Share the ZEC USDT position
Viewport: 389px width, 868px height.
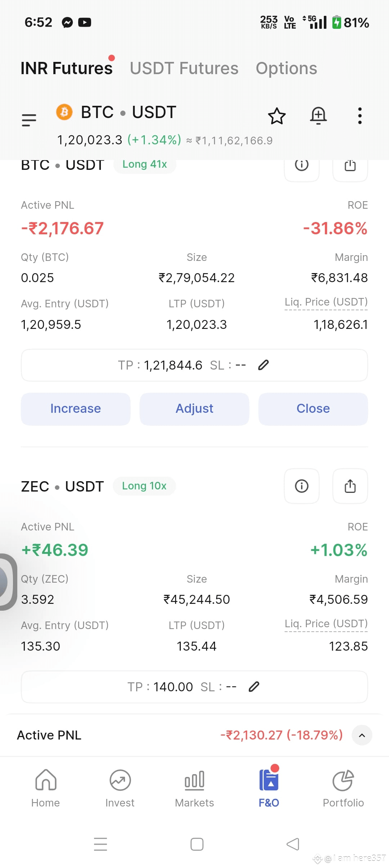point(350,486)
